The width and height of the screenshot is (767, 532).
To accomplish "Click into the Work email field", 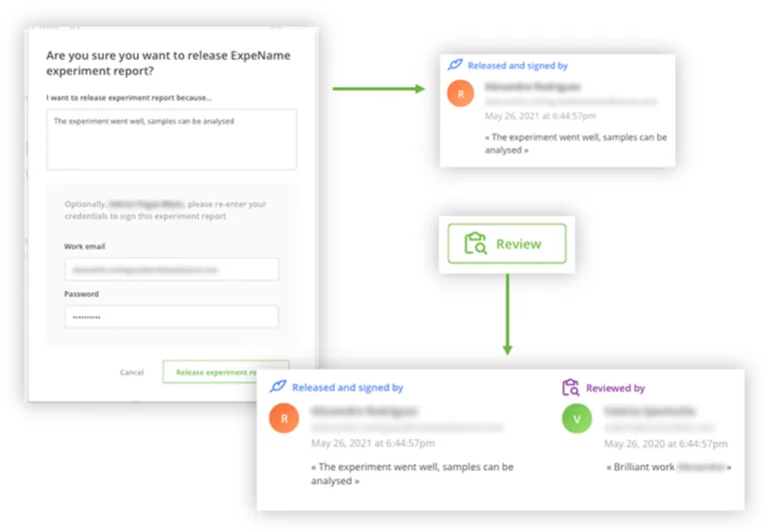I will [172, 269].
